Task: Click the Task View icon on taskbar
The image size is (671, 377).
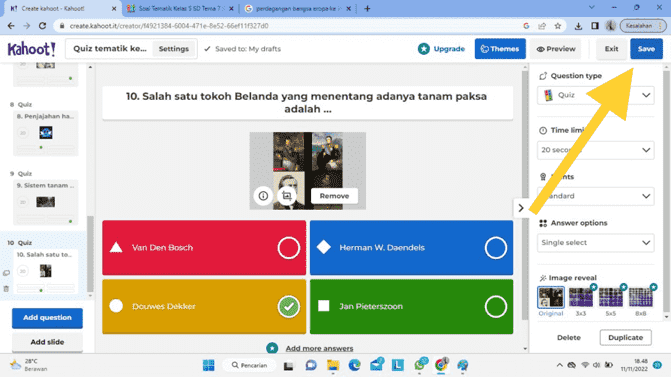Action: tap(288, 366)
